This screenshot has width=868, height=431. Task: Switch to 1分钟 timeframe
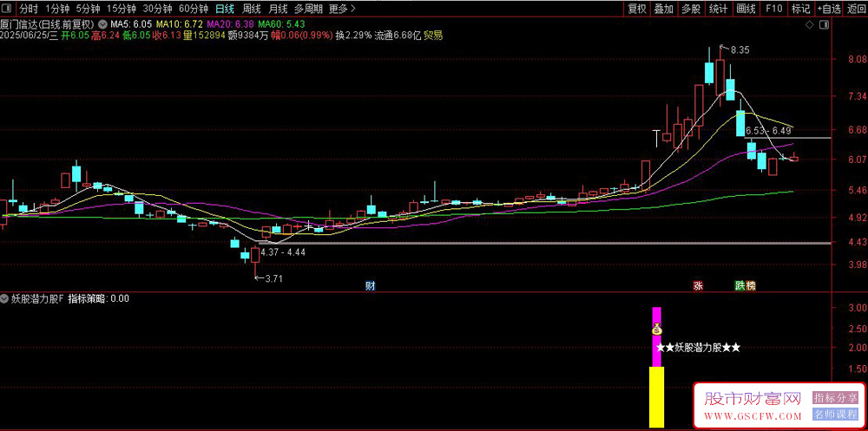coord(57,9)
